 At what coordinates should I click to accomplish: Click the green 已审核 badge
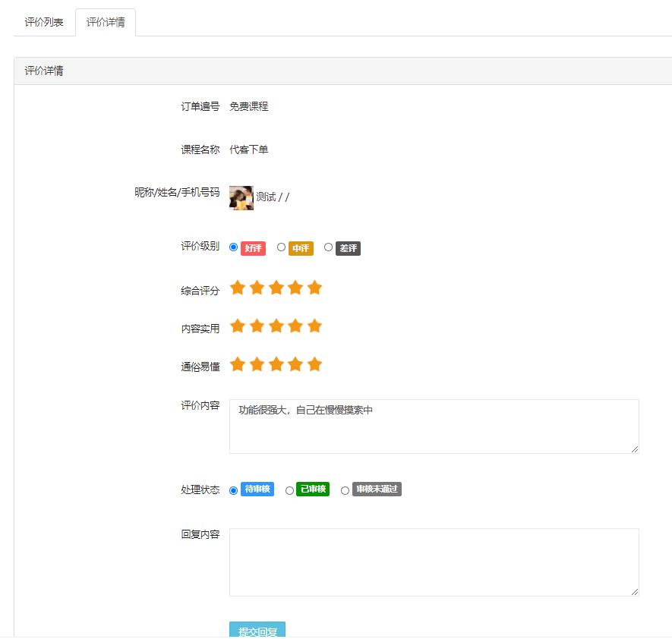(x=313, y=489)
